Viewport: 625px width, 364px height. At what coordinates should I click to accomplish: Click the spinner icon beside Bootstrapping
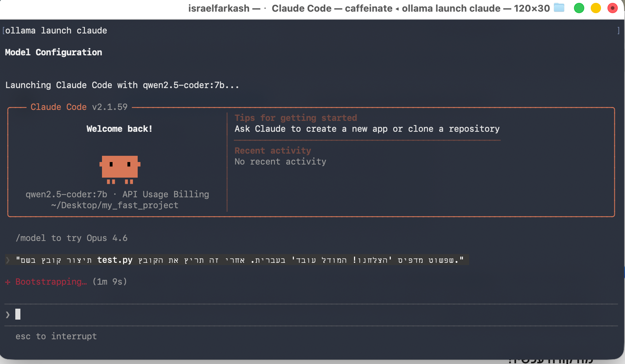(8, 282)
